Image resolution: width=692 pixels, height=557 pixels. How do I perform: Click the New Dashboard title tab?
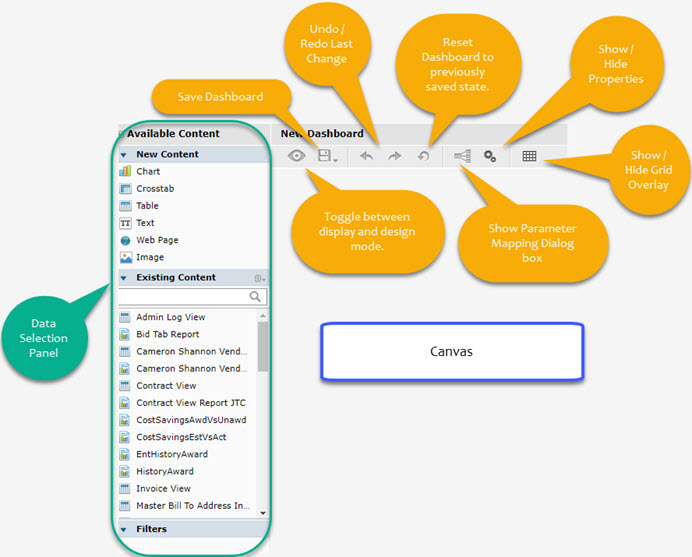tap(322, 134)
